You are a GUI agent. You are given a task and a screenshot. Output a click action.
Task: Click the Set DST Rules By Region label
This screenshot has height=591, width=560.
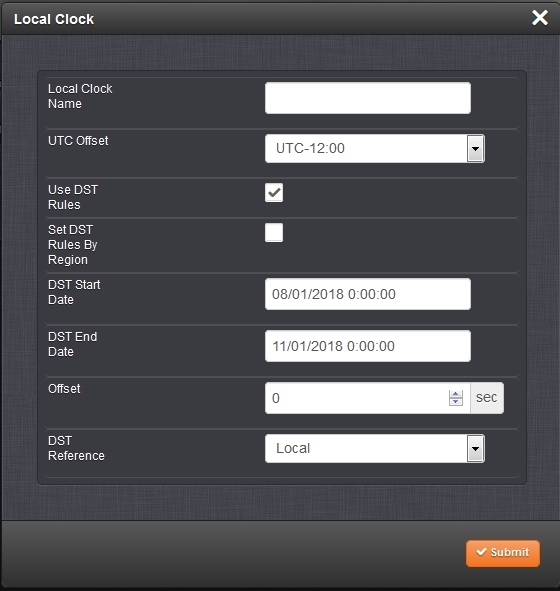pos(73,245)
